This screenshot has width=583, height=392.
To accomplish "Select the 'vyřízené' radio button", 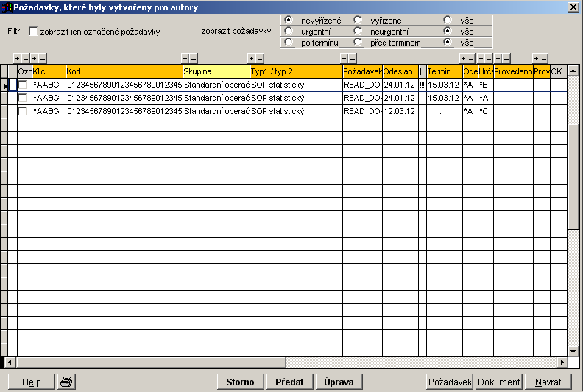I will (358, 20).
